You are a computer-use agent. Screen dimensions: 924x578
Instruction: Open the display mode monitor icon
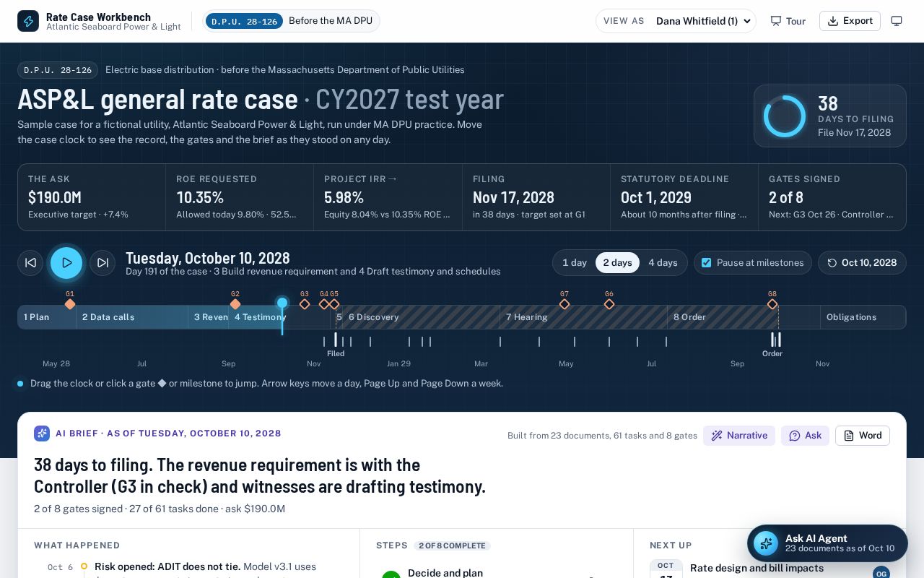[x=897, y=21]
